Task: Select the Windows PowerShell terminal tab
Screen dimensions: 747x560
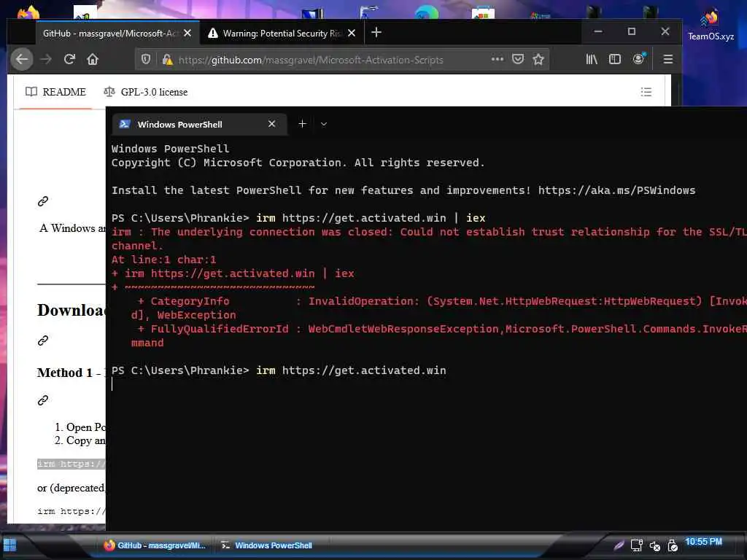Action: coord(199,124)
